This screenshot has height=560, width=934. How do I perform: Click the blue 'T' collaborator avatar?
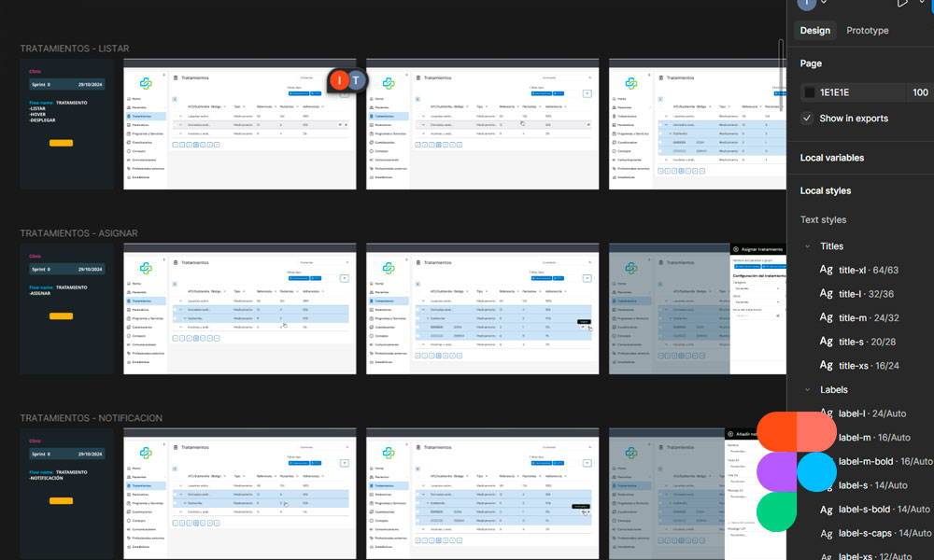coord(356,81)
